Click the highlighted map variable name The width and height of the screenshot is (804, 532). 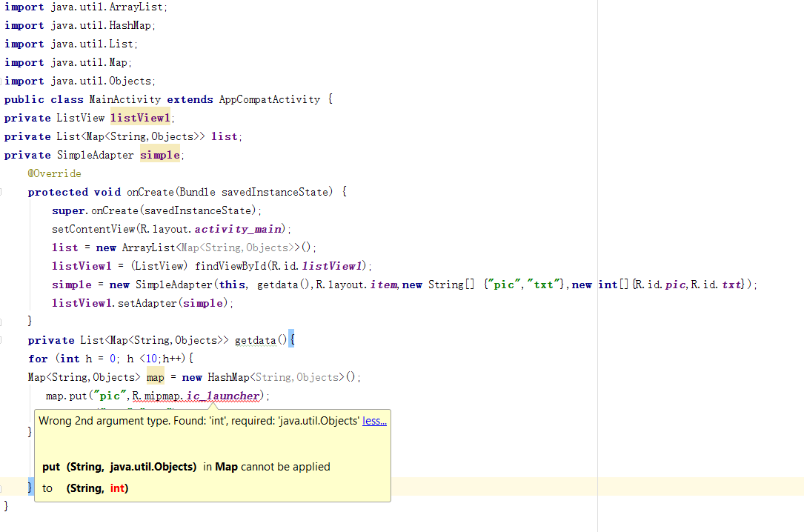pyautogui.click(x=156, y=377)
